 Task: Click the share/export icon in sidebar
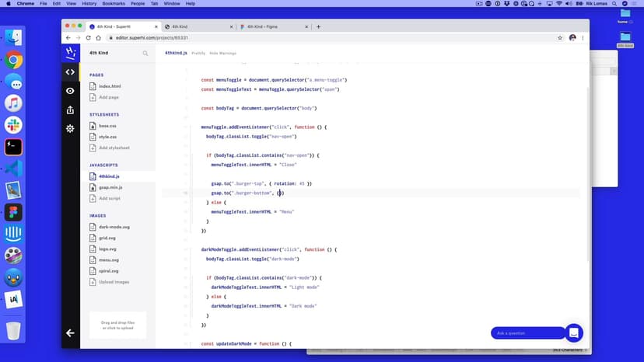tap(70, 110)
